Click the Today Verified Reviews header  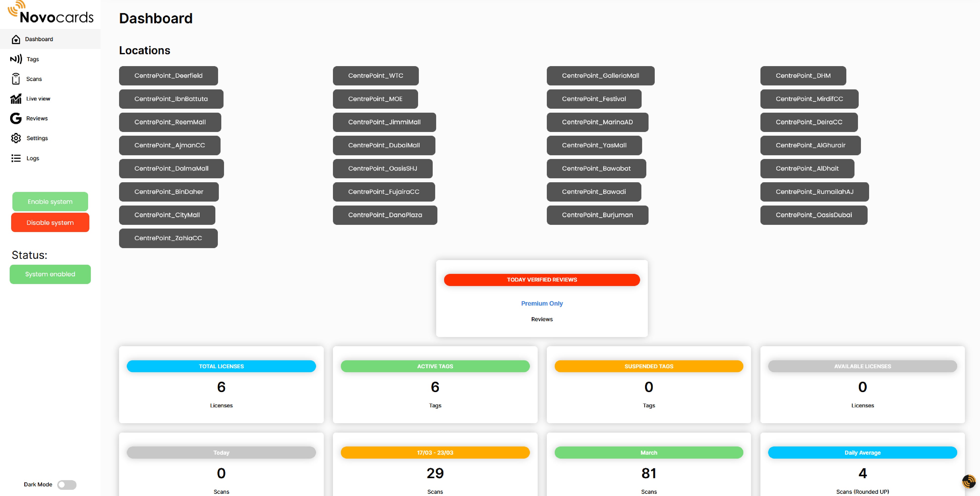(542, 280)
